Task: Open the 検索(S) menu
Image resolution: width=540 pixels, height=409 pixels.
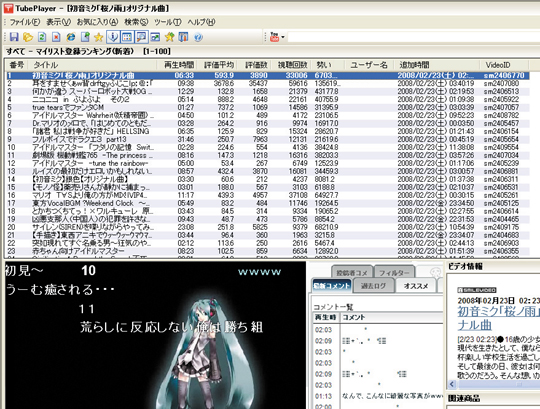Action: pyautogui.click(x=136, y=22)
